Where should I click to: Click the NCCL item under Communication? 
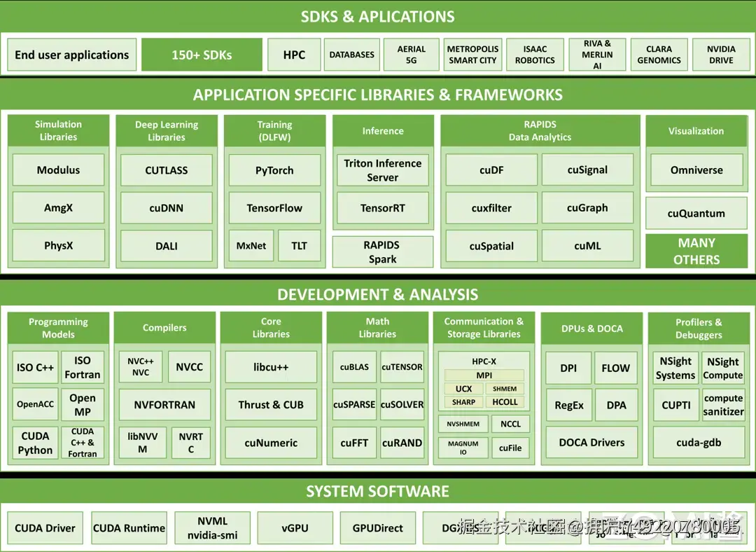click(510, 424)
